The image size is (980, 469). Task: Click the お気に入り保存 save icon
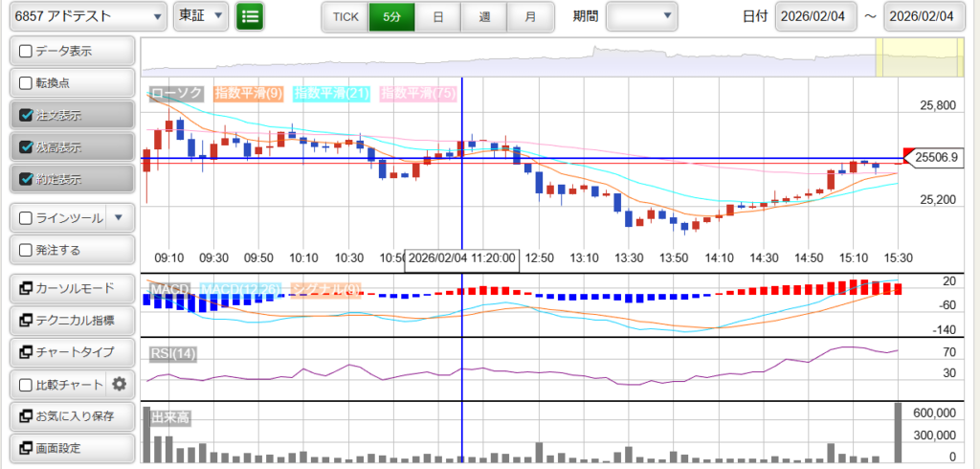point(25,416)
